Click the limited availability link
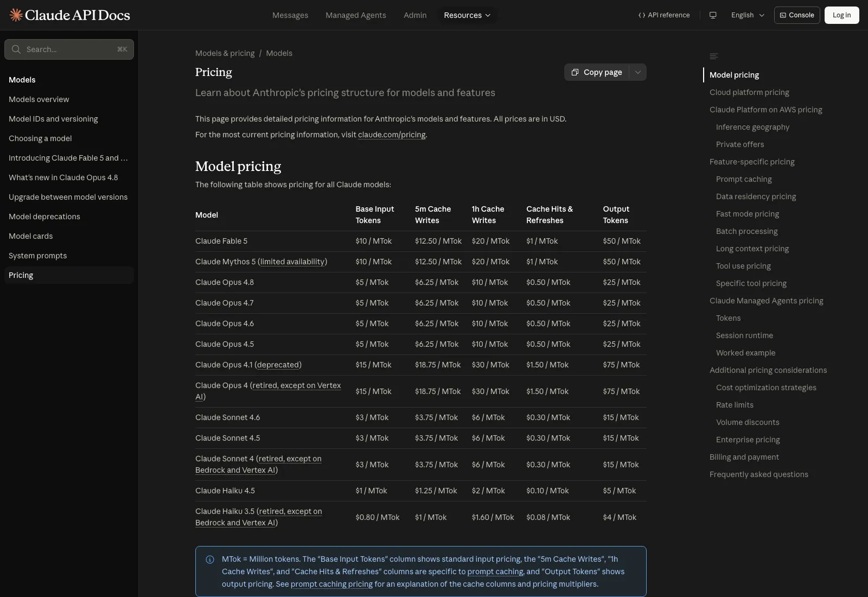This screenshot has height=597, width=868. click(292, 262)
